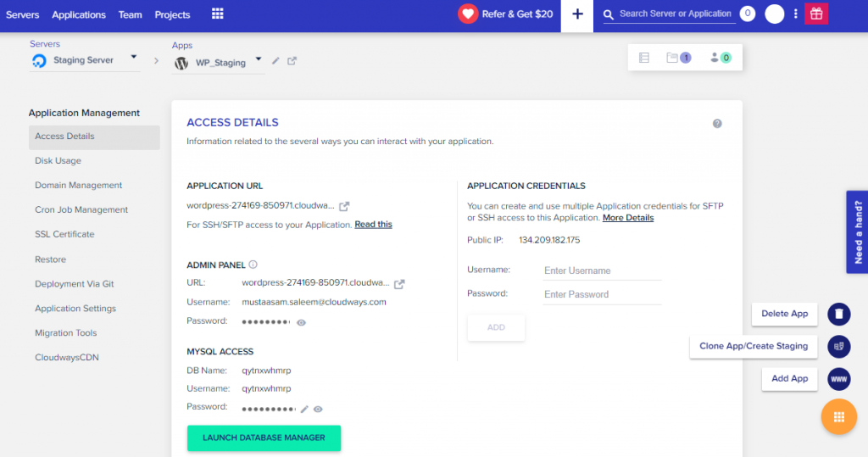Open the Admin Panel URL external link icon
This screenshot has height=457, width=868.
[399, 284]
